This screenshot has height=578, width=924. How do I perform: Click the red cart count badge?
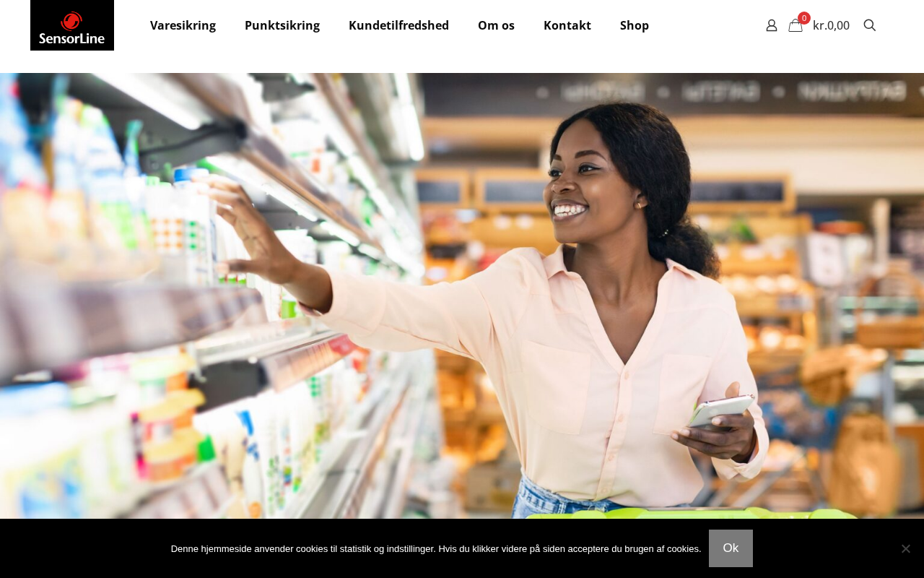[x=804, y=18]
